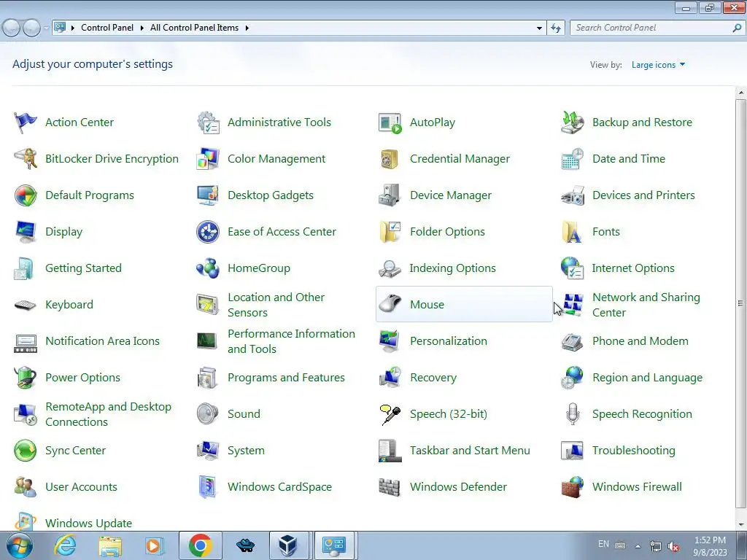Expand the View by Large icons dropdown
The height and width of the screenshot is (560, 747).
click(658, 65)
